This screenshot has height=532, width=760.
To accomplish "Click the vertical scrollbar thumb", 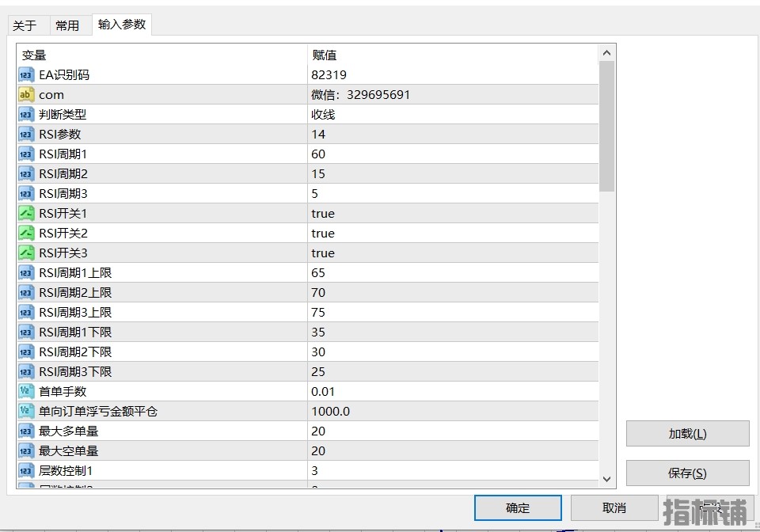I will 606,126.
